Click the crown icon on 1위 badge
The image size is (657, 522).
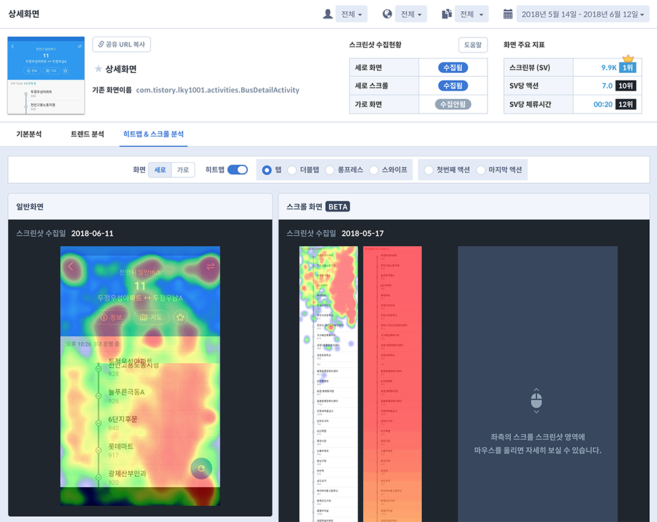coord(628,60)
